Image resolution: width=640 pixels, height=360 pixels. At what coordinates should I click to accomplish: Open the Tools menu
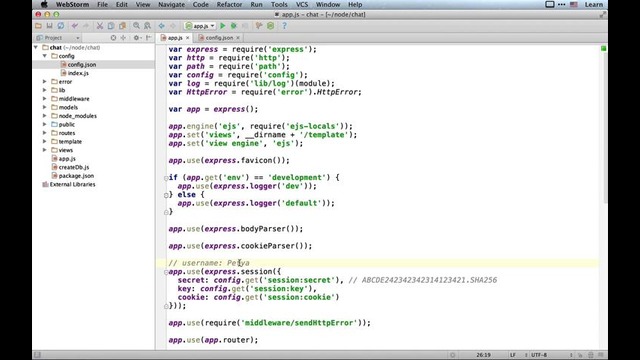(x=279, y=4)
